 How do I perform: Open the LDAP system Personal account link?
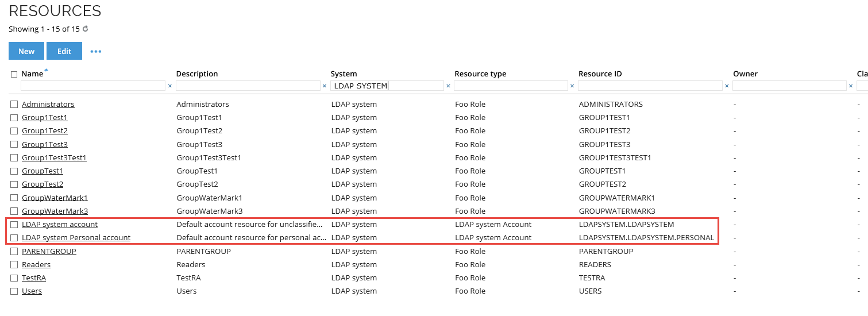click(76, 238)
